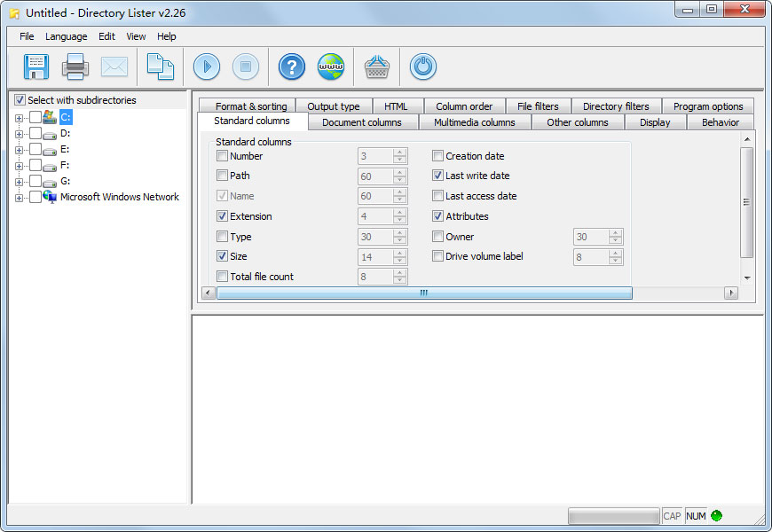
Task: Tick the checkbox next to drive C:
Action: point(35,117)
